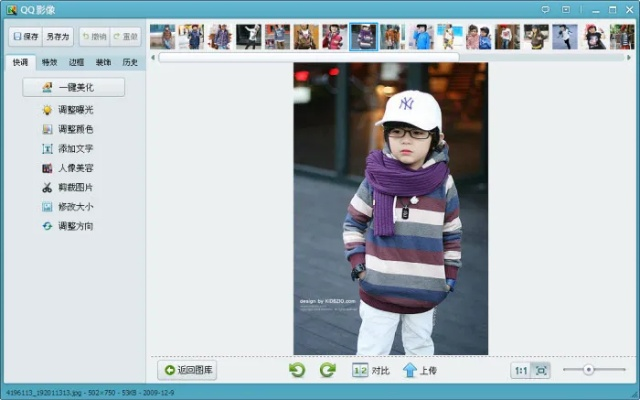The height and width of the screenshot is (400, 640).
Task: Click the 返回图库 return to gallery button
Action: pos(187,370)
